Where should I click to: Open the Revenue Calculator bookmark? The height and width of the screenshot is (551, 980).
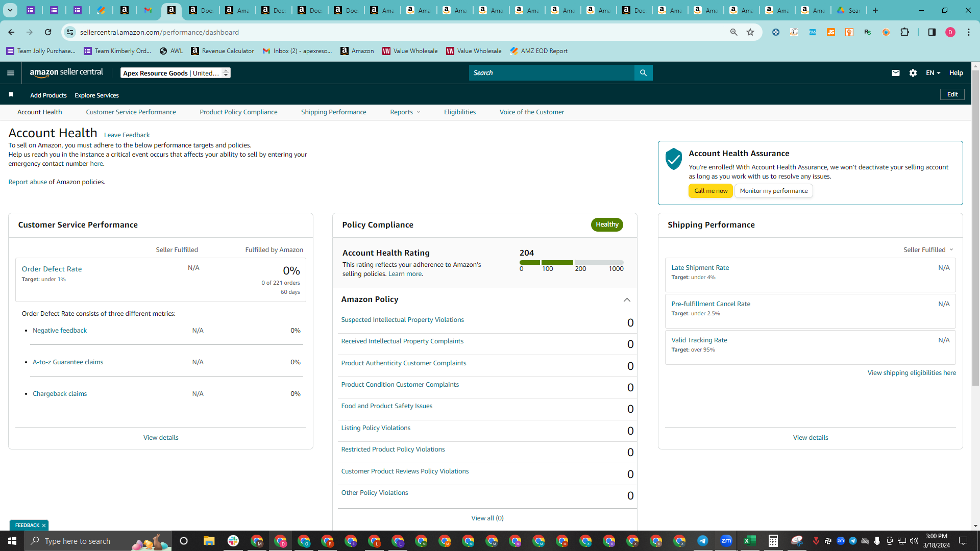pos(223,51)
